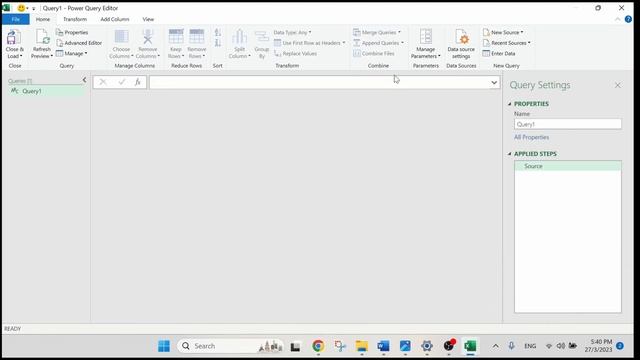Click the ribbon Help question mark icon
The width and height of the screenshot is (640, 360).
[x=628, y=19]
